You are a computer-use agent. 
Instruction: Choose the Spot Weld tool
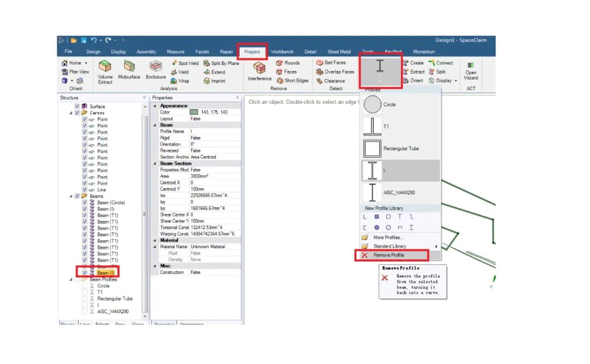tap(185, 63)
